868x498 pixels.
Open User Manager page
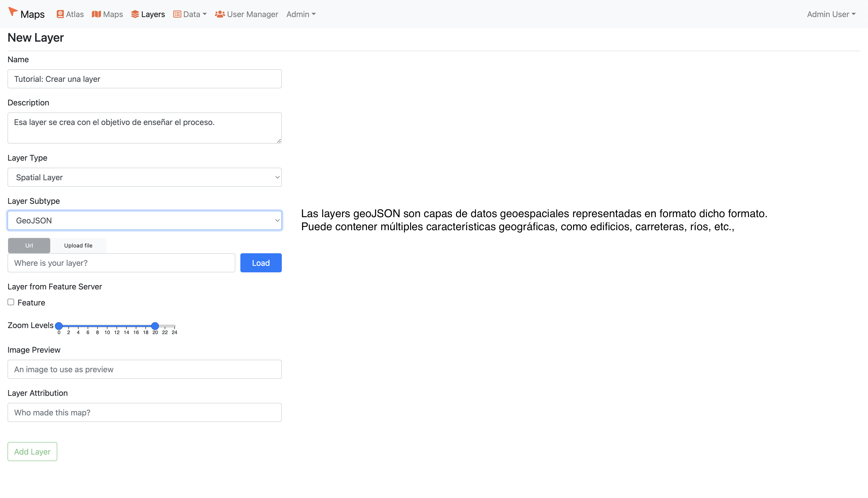[x=246, y=14]
